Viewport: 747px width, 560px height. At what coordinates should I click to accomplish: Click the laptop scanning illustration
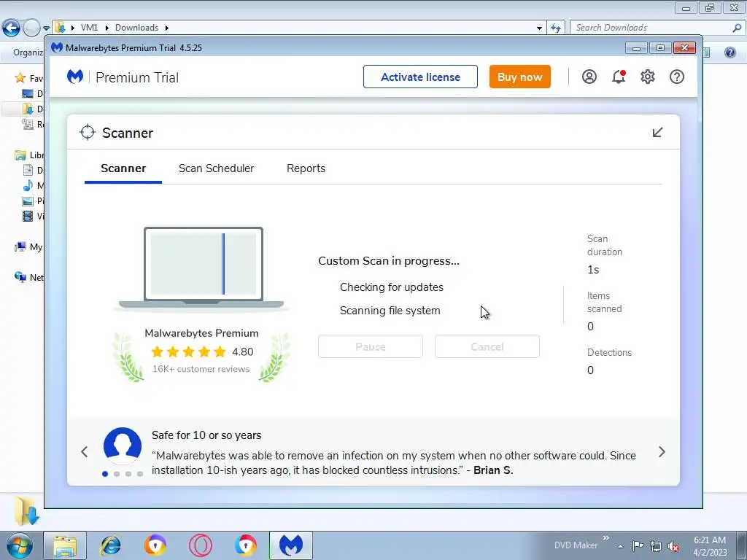(203, 268)
